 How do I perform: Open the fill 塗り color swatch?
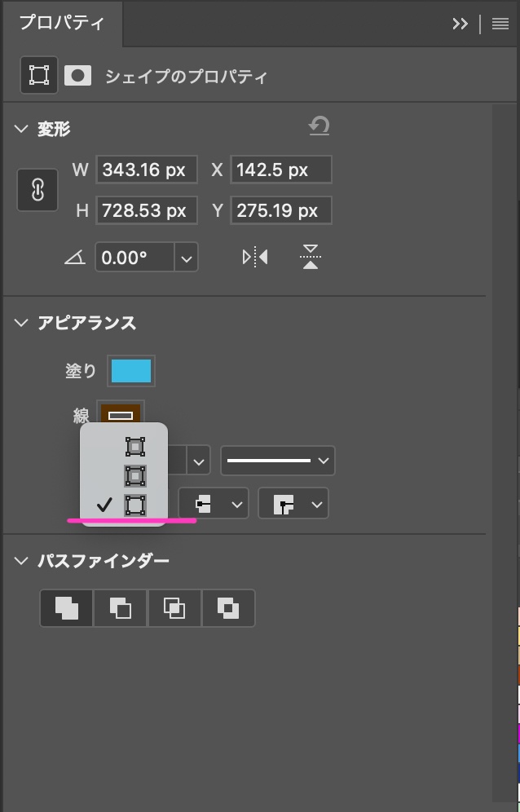[x=131, y=370]
